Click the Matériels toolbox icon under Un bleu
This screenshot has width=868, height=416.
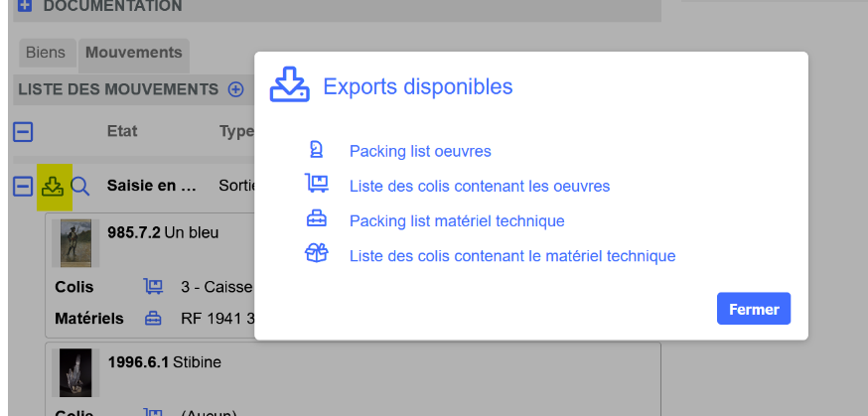pyautogui.click(x=153, y=319)
